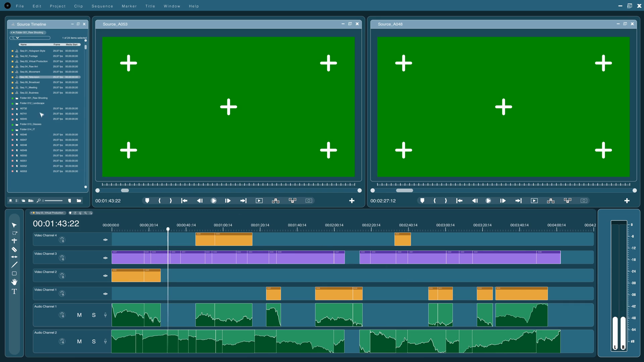
Task: Toggle visibility of Video Channel 1
Action: pyautogui.click(x=105, y=294)
